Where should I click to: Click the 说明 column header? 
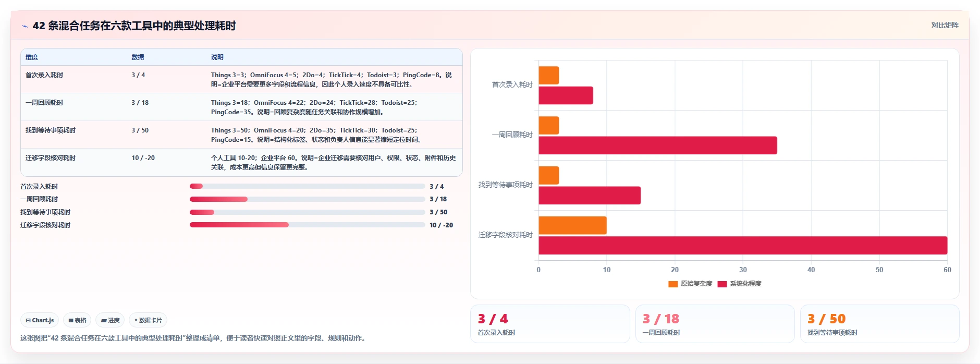pyautogui.click(x=217, y=57)
